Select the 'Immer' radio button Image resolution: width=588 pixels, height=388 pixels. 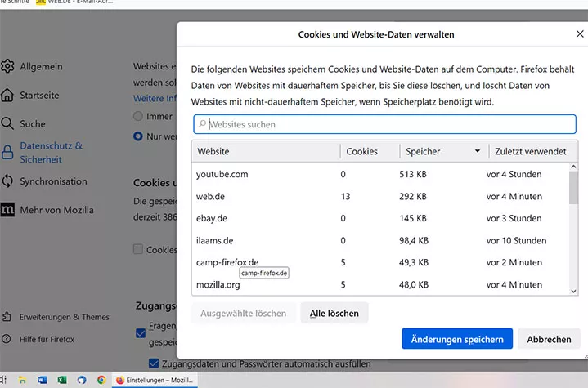coord(138,117)
